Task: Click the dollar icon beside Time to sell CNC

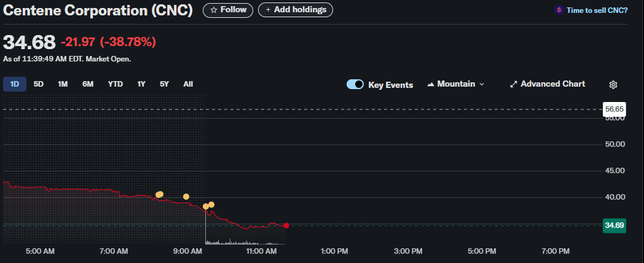Action: pos(559,10)
